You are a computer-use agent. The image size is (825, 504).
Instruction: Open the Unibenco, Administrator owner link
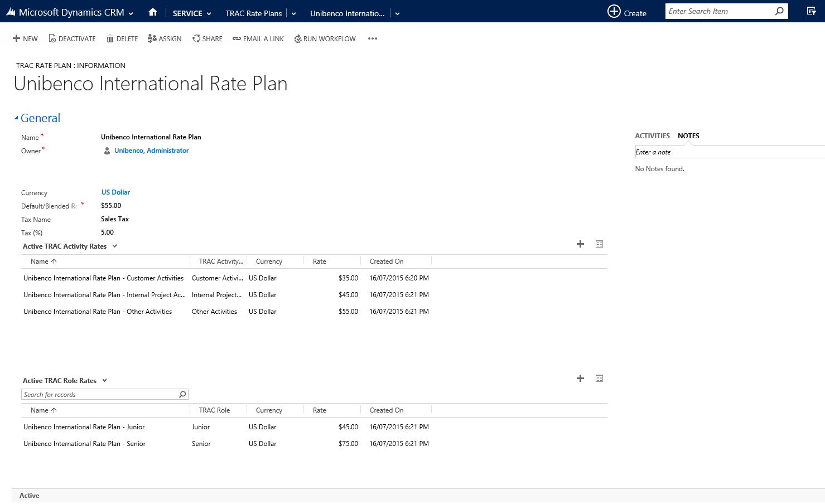click(152, 151)
